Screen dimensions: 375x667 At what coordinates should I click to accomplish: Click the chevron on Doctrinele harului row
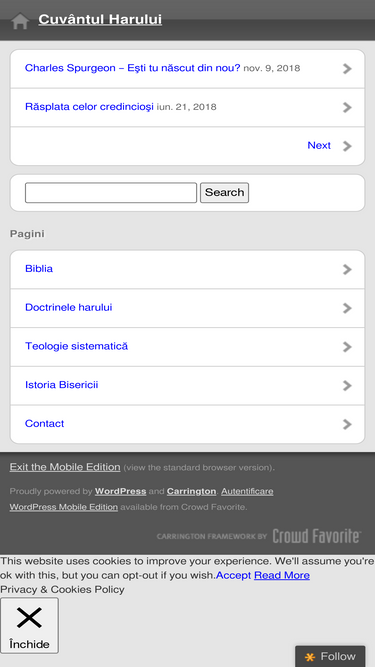pos(347,308)
